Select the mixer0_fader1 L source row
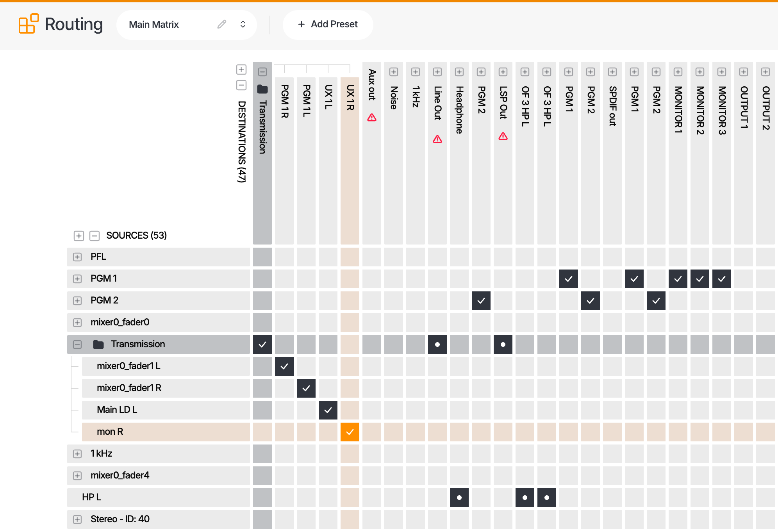 click(166, 366)
